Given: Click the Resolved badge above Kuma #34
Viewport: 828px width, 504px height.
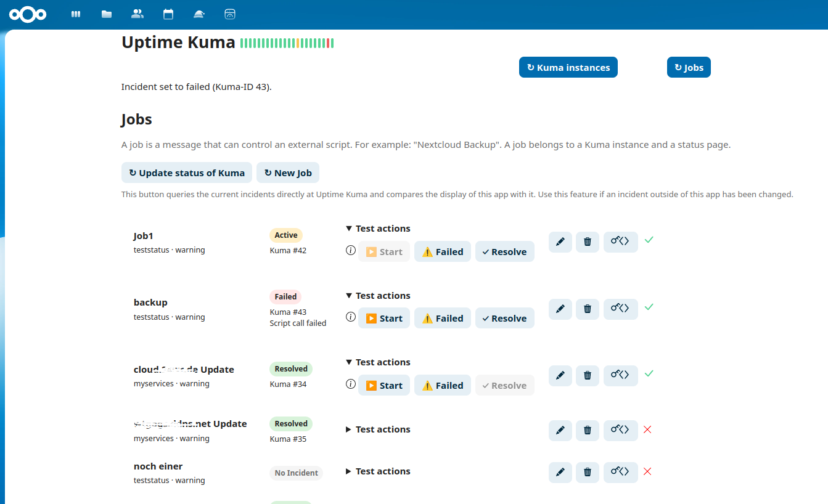Looking at the screenshot, I should [291, 369].
